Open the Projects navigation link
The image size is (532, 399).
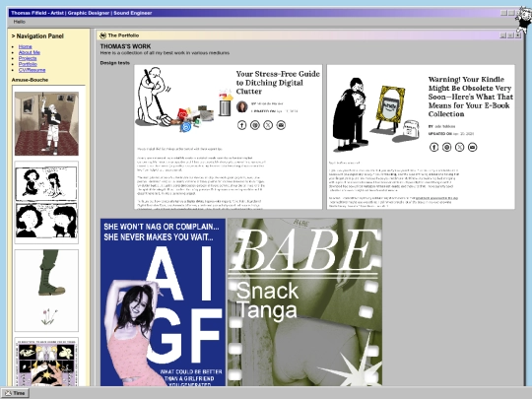[x=28, y=58]
